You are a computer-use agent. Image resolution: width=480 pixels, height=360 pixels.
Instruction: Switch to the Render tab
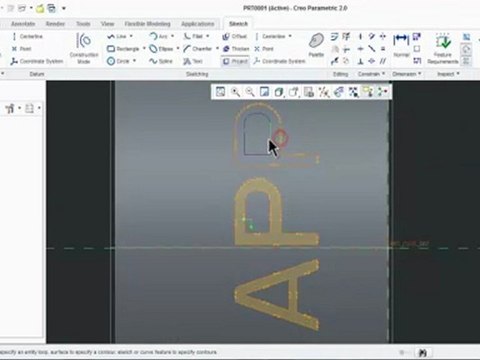click(x=55, y=24)
